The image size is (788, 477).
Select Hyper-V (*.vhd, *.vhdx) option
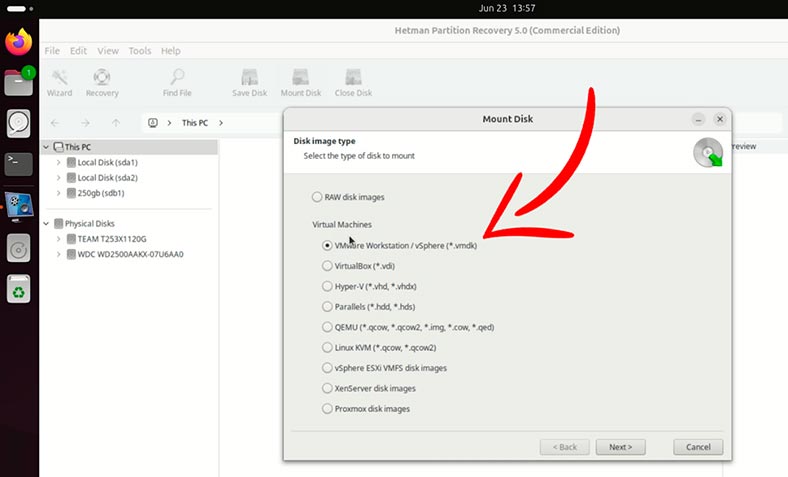pyautogui.click(x=327, y=286)
